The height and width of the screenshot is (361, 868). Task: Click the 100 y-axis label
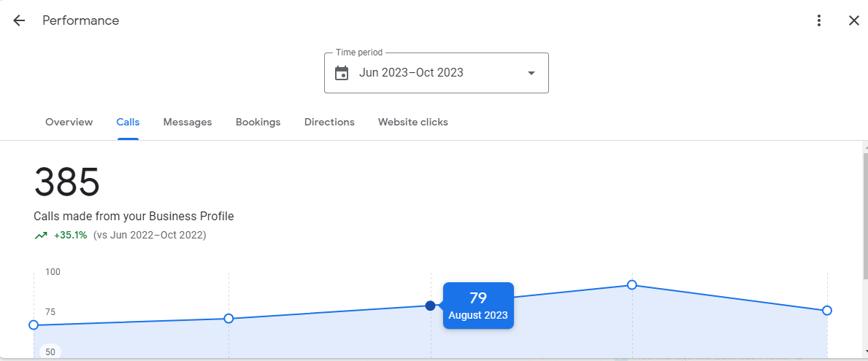click(x=53, y=272)
